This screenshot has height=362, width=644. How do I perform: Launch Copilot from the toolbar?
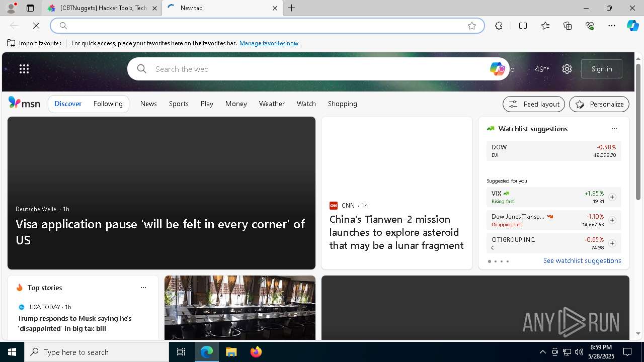(632, 26)
